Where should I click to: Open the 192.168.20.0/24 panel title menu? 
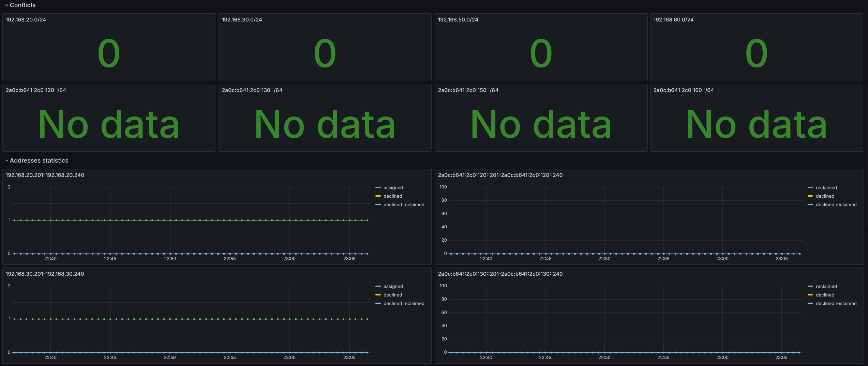[26, 20]
